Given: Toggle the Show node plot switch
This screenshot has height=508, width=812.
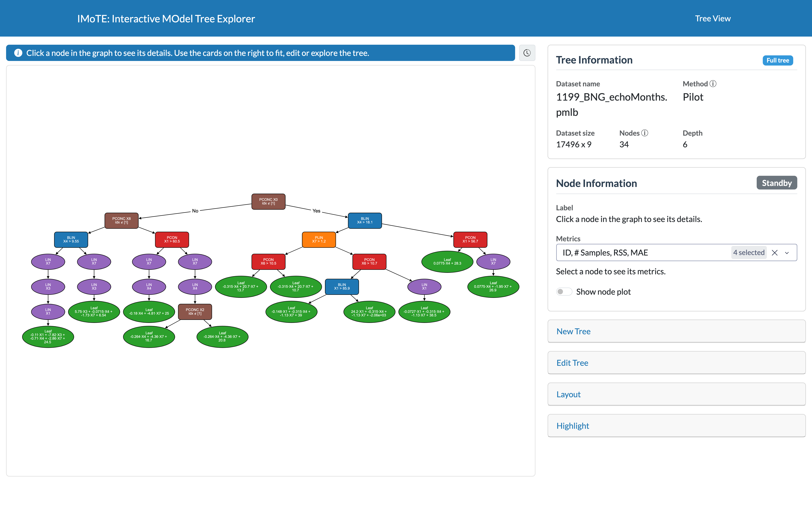Looking at the screenshot, I should coord(564,292).
